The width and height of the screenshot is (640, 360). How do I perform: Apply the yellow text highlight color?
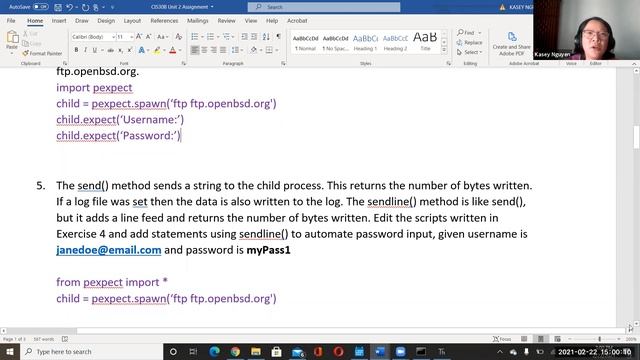pos(157,50)
